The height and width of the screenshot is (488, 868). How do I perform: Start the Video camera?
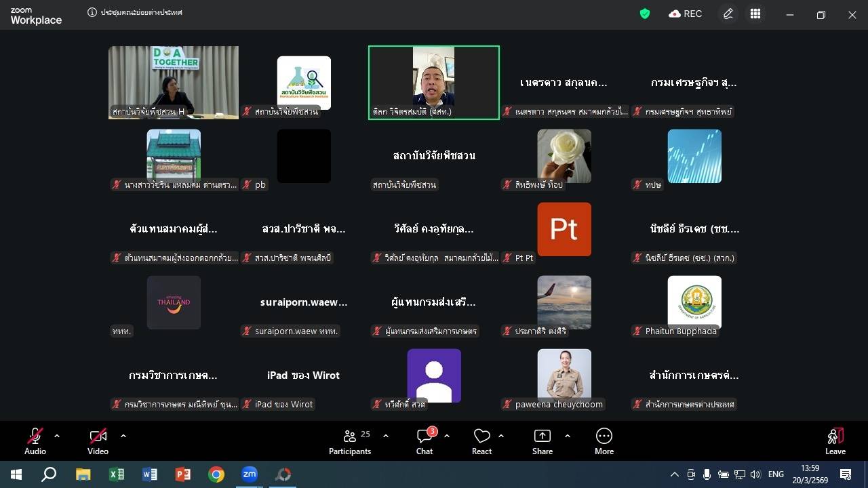click(98, 441)
